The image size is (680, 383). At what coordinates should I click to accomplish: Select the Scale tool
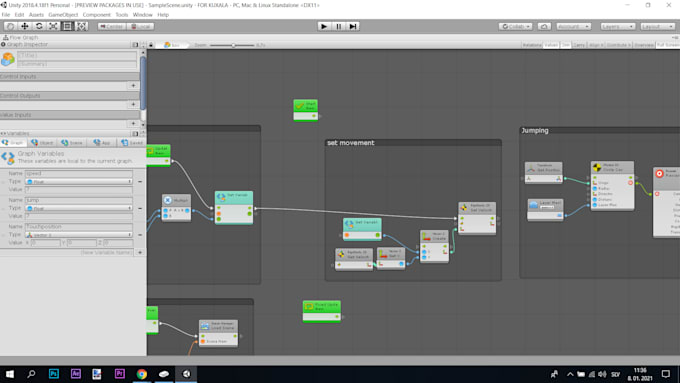tap(53, 26)
